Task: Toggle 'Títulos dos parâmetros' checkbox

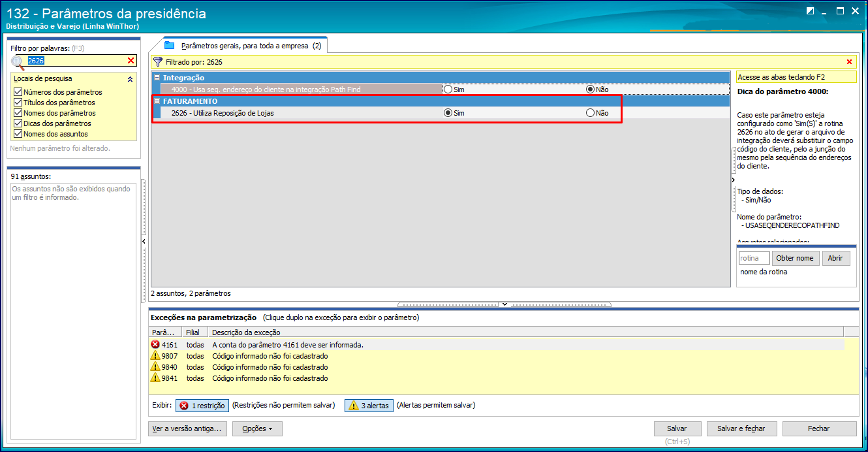Action: tap(18, 103)
